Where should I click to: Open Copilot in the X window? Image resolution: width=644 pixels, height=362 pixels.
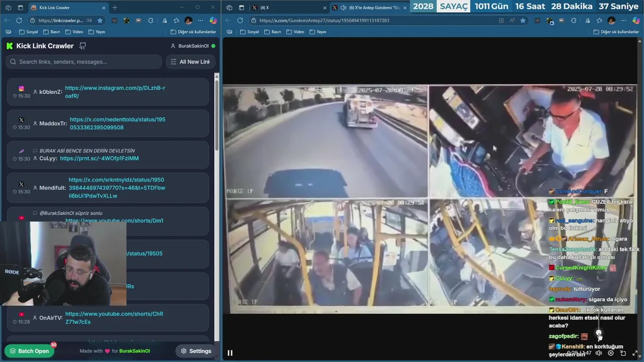click(x=636, y=20)
